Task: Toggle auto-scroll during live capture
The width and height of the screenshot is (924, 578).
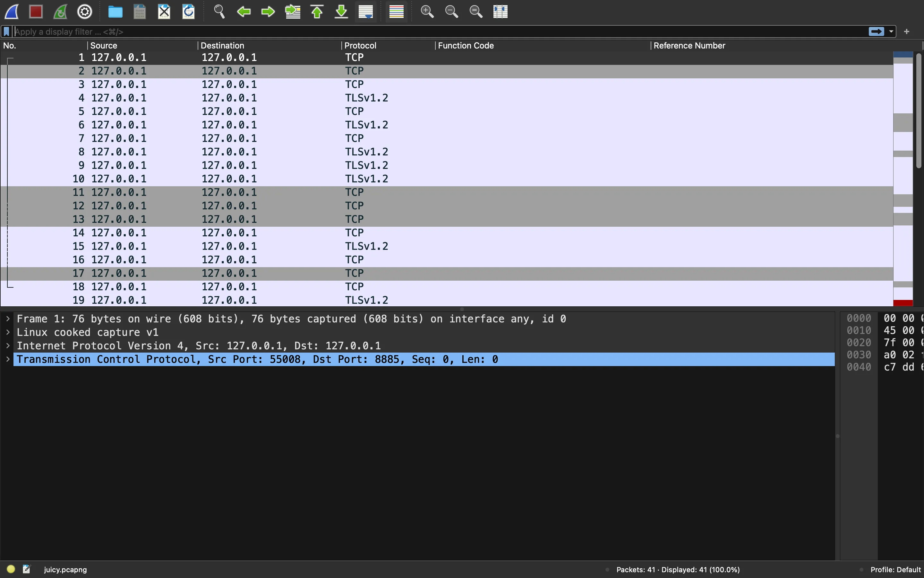Action: [366, 12]
